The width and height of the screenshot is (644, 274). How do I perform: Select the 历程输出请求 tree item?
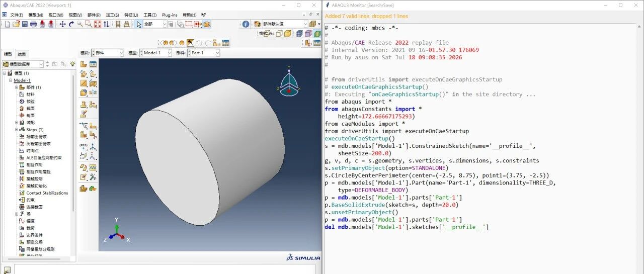point(39,144)
